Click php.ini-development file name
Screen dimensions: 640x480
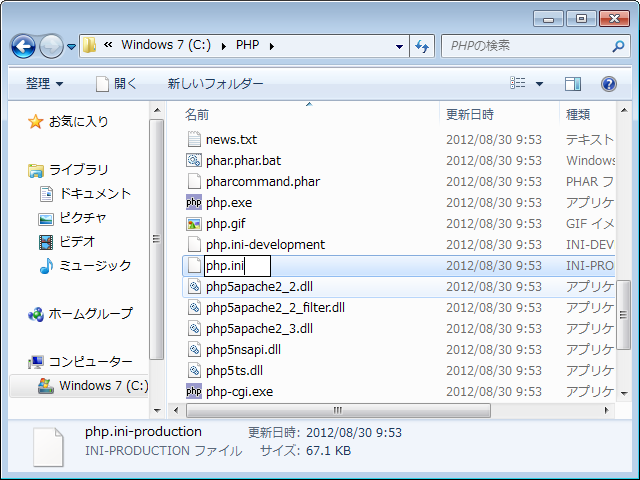coord(265,244)
